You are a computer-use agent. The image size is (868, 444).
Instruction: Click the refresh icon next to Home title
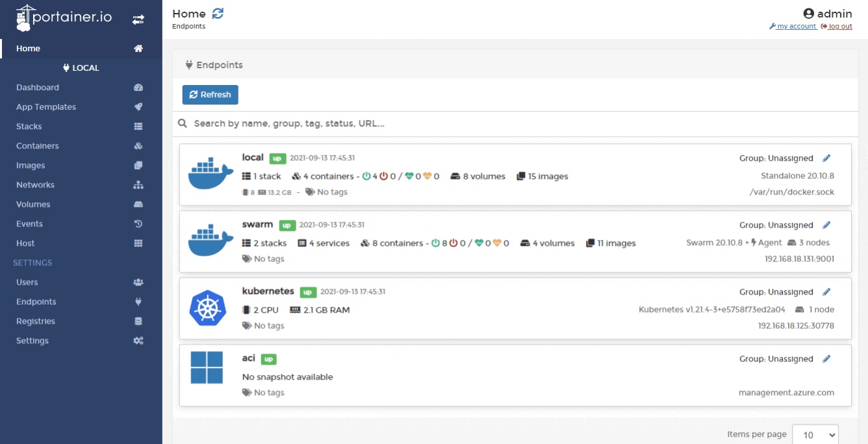[218, 14]
